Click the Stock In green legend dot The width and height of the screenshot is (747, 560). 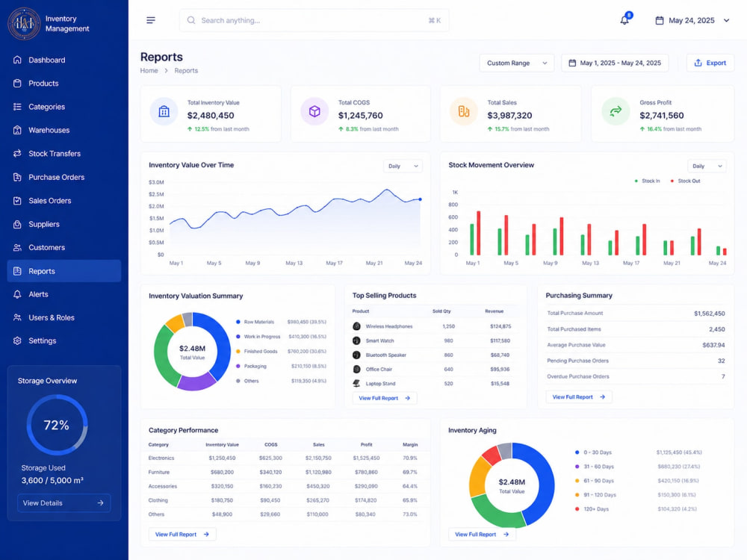636,181
